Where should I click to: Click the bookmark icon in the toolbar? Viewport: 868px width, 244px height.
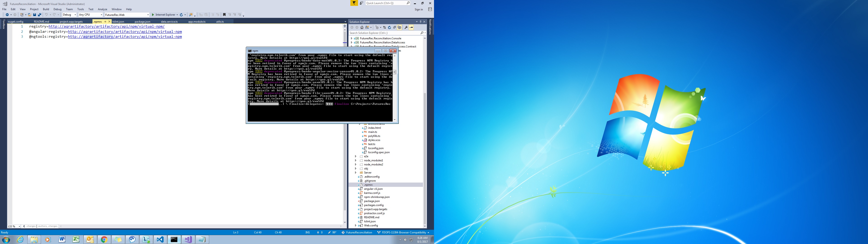pos(224,15)
